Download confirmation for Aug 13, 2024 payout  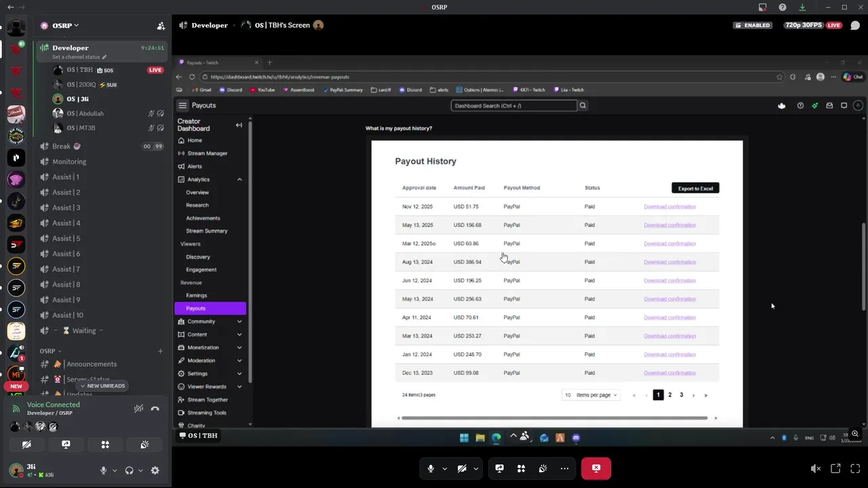[670, 262]
